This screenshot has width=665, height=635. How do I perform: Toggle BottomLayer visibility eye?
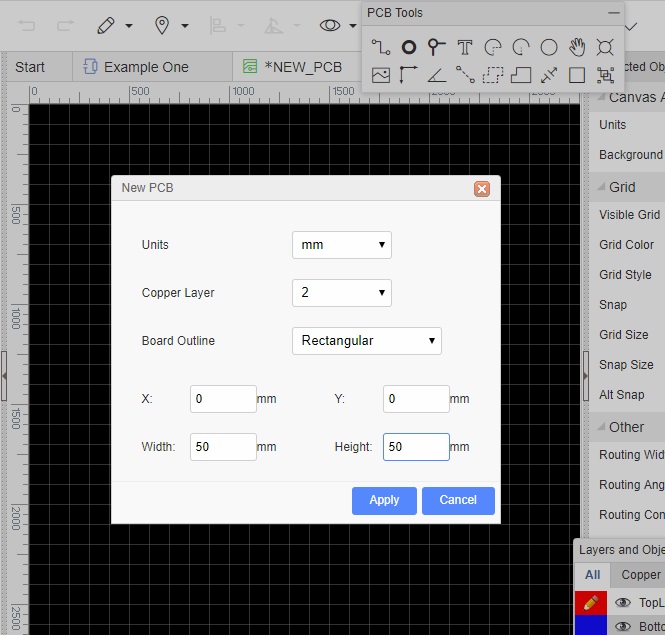(623, 626)
